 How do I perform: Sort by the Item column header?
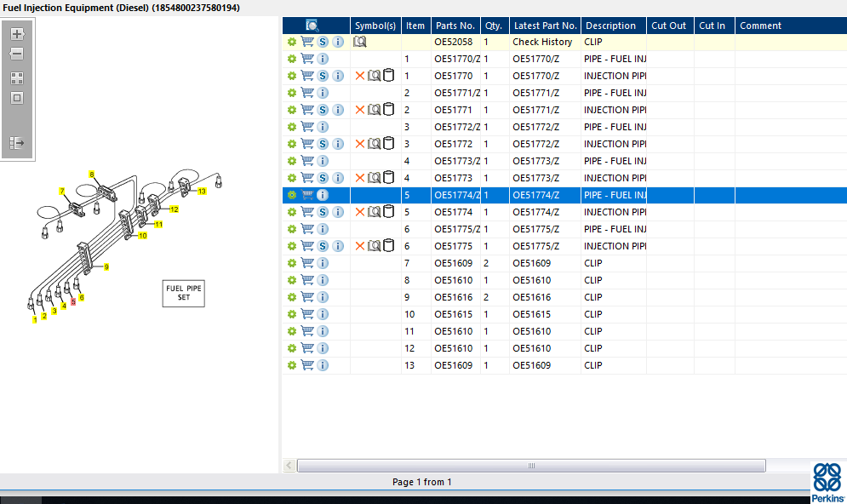[x=415, y=26]
